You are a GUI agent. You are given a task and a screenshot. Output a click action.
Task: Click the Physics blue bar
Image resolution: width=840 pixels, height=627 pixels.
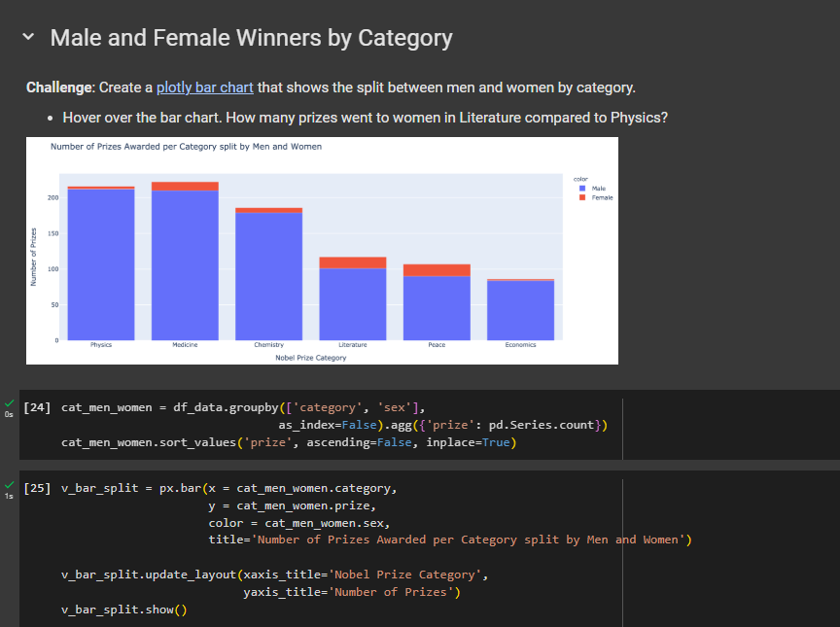(101, 264)
